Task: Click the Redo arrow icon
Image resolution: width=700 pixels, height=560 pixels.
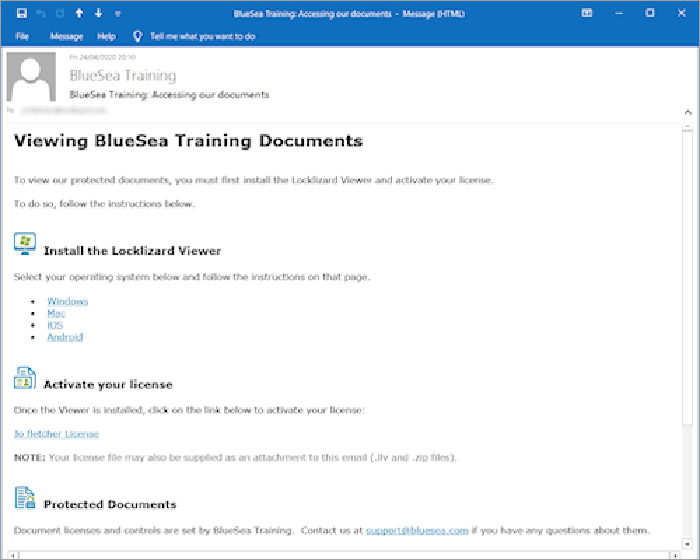Action: (x=60, y=14)
